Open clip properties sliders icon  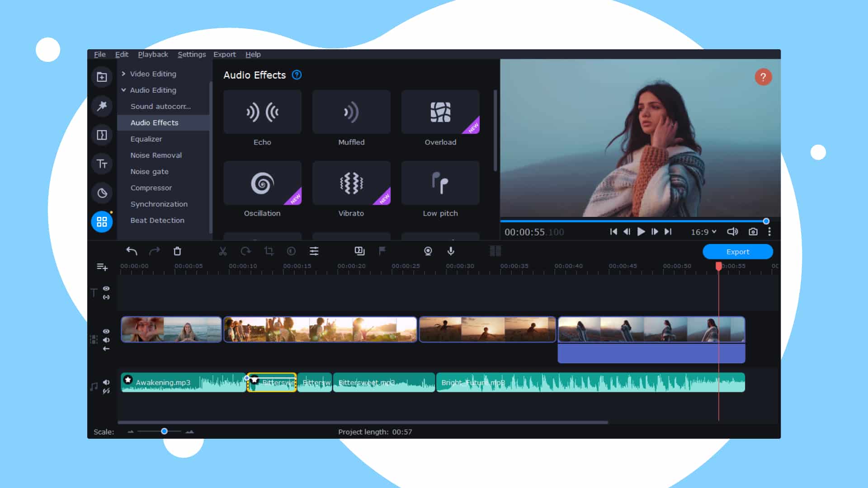[x=314, y=251]
